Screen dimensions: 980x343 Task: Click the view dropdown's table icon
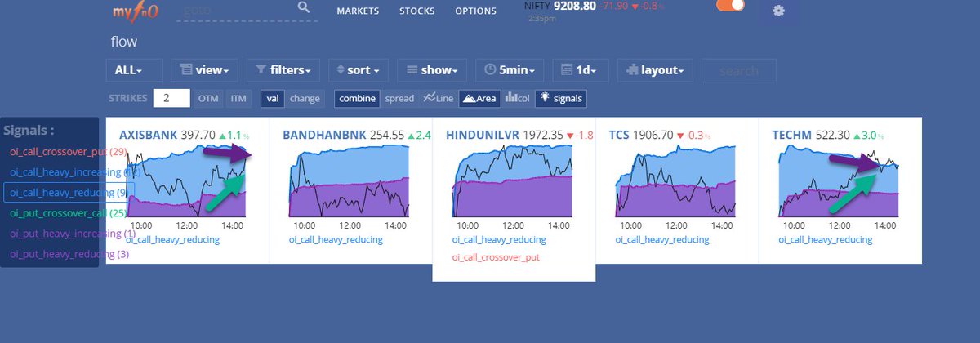pos(186,70)
